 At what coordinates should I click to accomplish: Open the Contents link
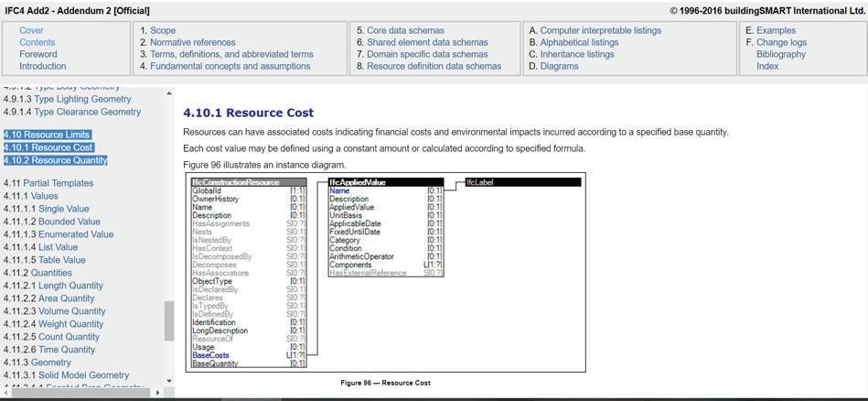(x=38, y=42)
